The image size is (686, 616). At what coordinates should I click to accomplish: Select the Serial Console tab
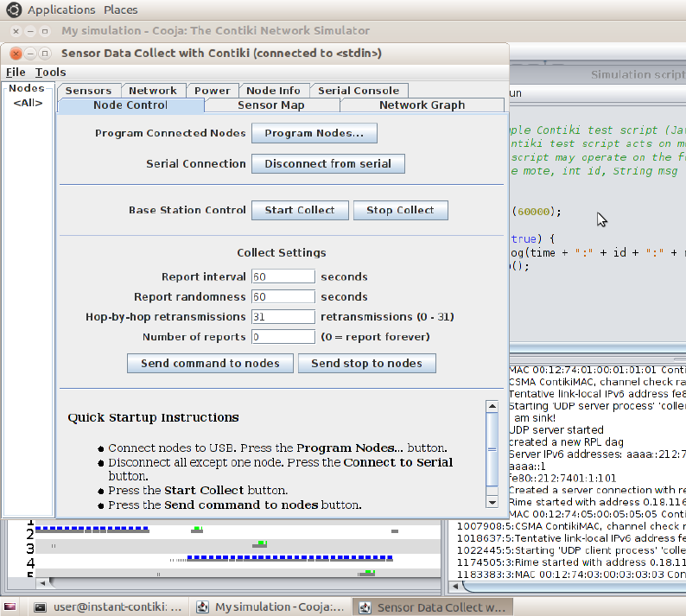coord(358,91)
